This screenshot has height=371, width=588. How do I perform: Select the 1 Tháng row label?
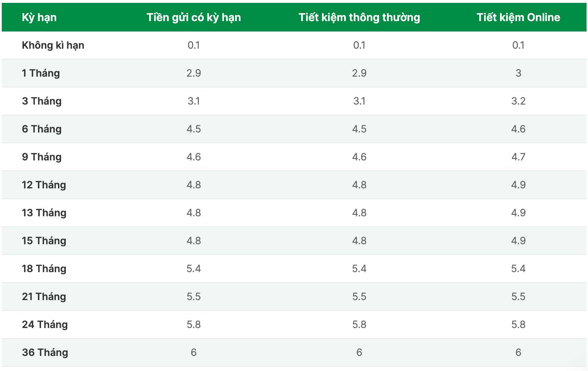click(x=41, y=73)
